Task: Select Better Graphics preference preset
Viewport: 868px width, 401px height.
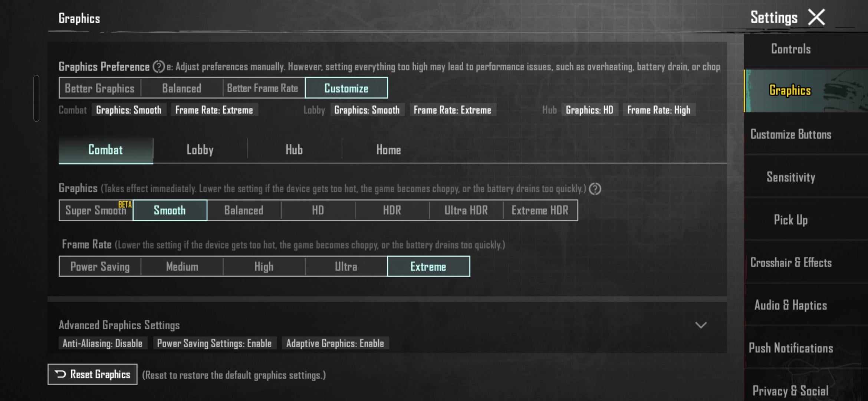Action: coord(99,88)
